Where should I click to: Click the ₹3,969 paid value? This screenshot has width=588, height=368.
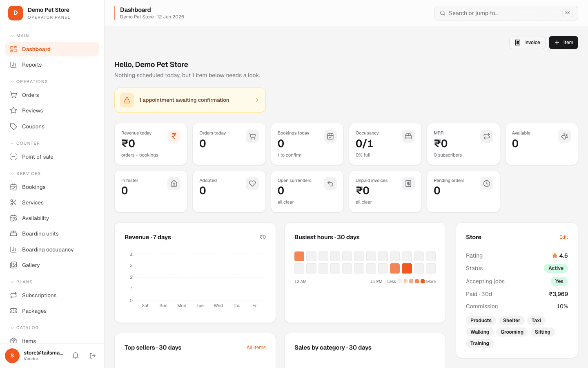point(558,294)
